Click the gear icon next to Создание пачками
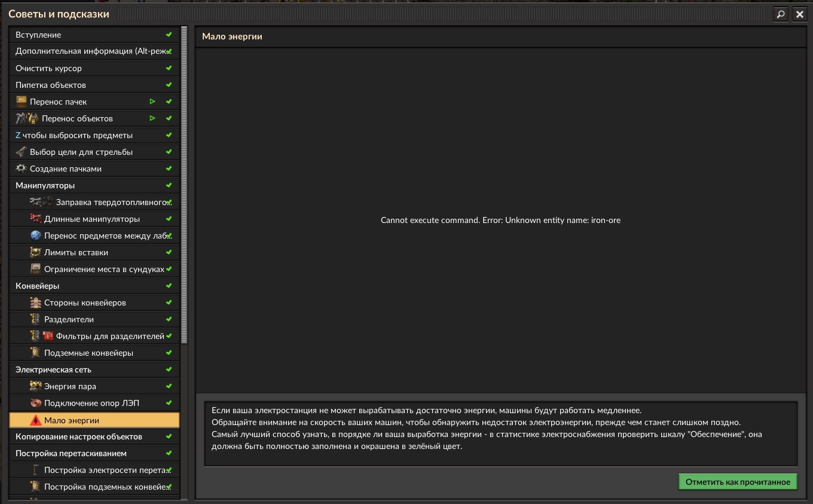Viewport: 813px width, 504px height. [x=22, y=169]
